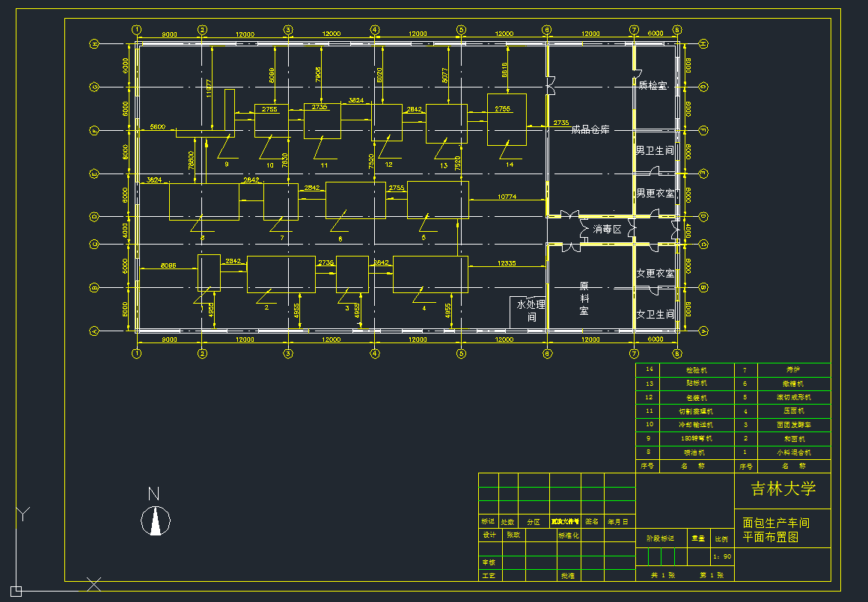
Task: Click the north arrow compass symbol
Action: tap(156, 520)
